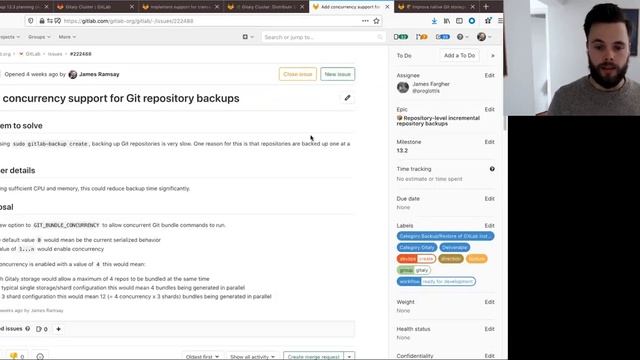Image resolution: width=640 pixels, height=360 pixels.
Task: Edit the Health status in sidebar
Action: click(489, 329)
